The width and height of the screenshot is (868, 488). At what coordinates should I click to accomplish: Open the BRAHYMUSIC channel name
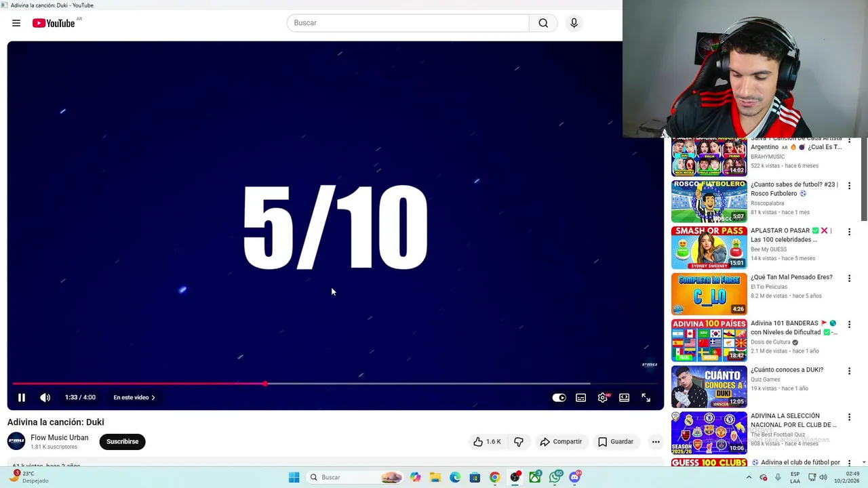pos(768,157)
